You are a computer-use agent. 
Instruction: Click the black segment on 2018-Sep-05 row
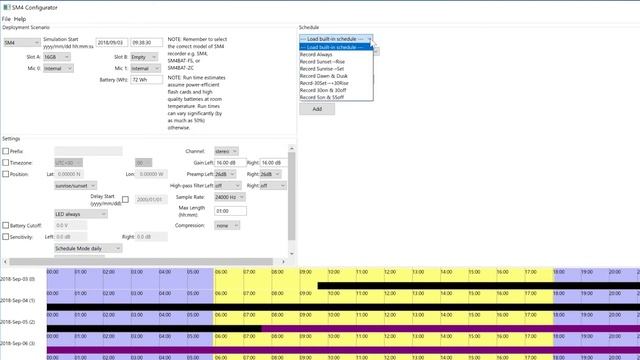point(154,329)
